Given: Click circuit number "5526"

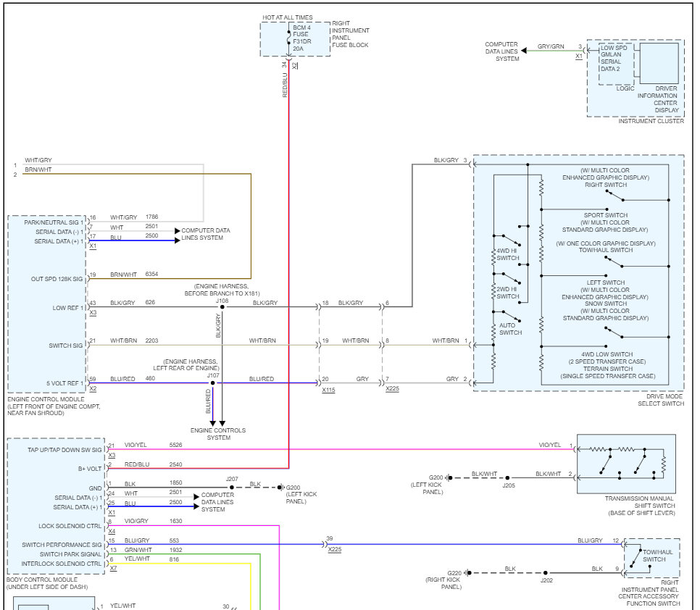Looking at the screenshot, I should (176, 445).
